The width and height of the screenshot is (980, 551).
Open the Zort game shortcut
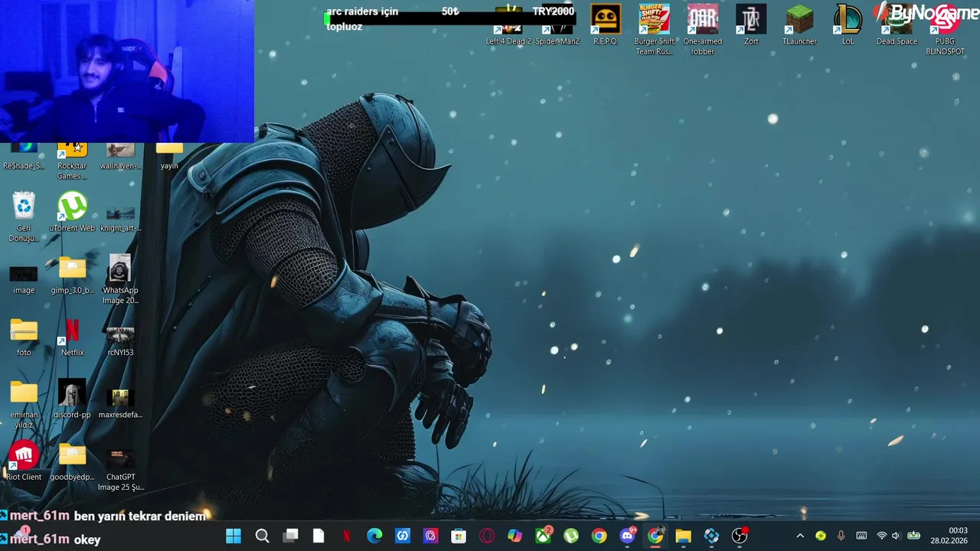(751, 24)
